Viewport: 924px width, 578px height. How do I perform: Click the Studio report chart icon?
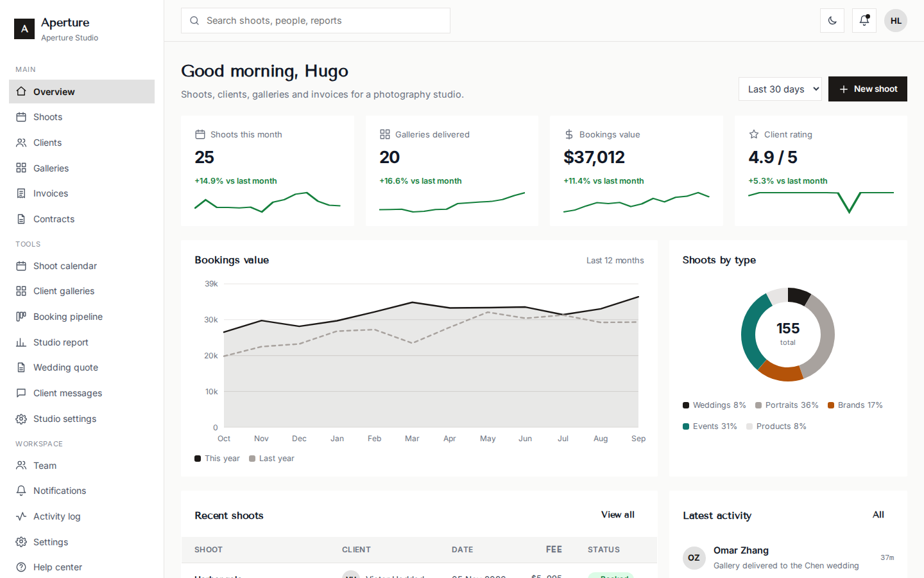click(x=21, y=342)
